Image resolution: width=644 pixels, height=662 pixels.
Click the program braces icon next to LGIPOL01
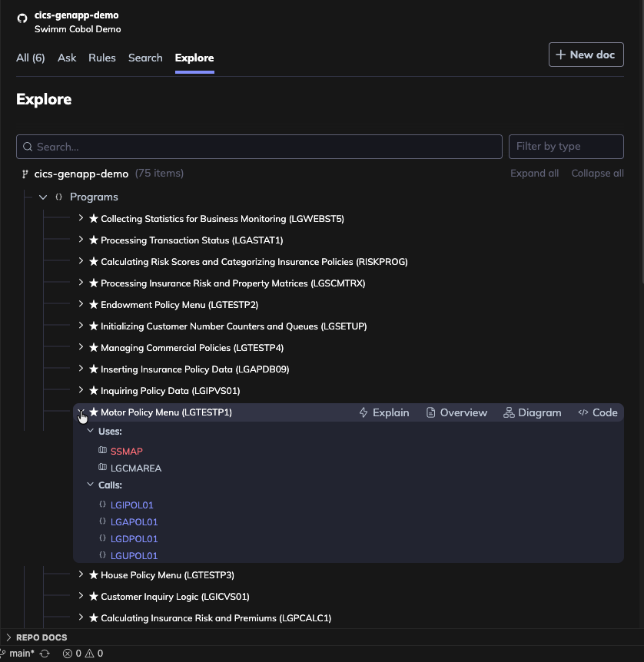(103, 505)
